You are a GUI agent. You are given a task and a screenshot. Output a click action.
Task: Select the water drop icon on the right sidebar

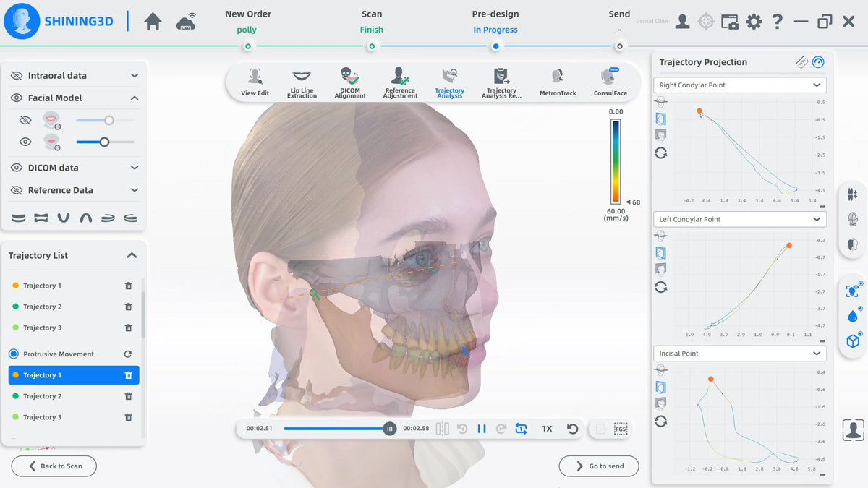(x=852, y=316)
